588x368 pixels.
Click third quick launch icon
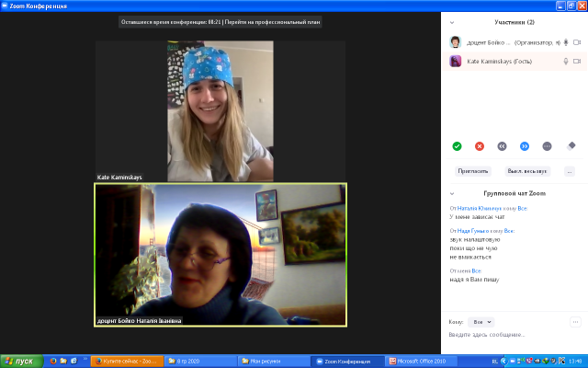(x=73, y=361)
